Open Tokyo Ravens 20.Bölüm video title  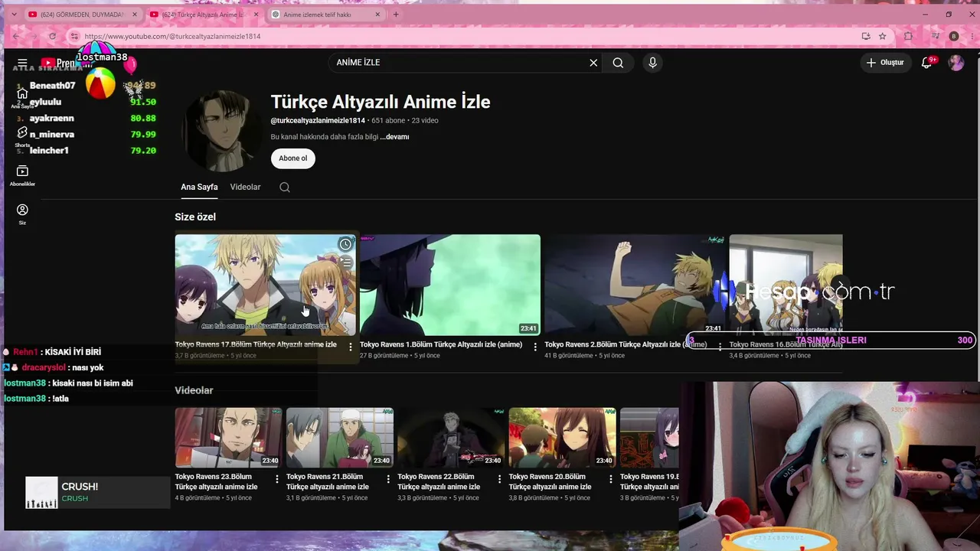[550, 482]
